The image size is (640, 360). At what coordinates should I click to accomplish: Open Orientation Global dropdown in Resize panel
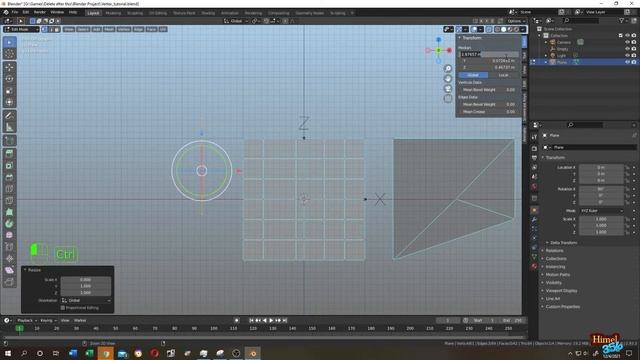click(86, 300)
